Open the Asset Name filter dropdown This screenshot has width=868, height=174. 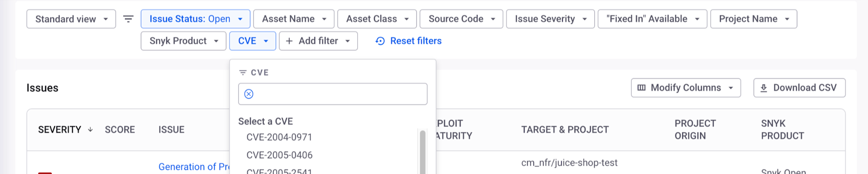(294, 19)
